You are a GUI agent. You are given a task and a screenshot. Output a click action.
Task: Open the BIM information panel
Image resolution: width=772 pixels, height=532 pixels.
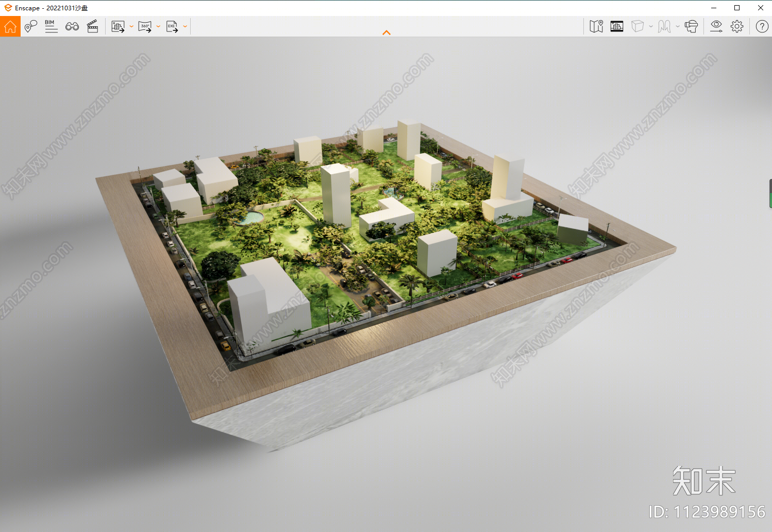pos(51,26)
